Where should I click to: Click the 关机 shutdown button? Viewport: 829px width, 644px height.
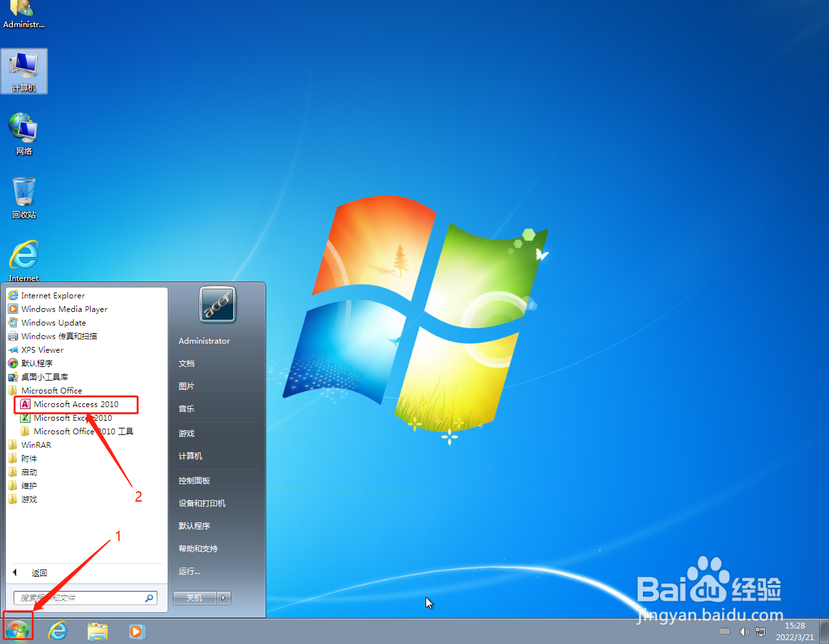(194, 598)
